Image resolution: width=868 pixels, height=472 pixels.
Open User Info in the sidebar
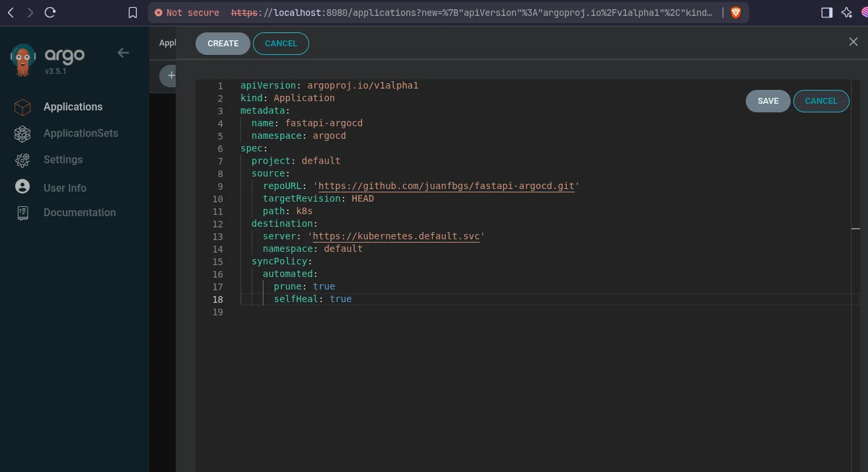point(65,188)
